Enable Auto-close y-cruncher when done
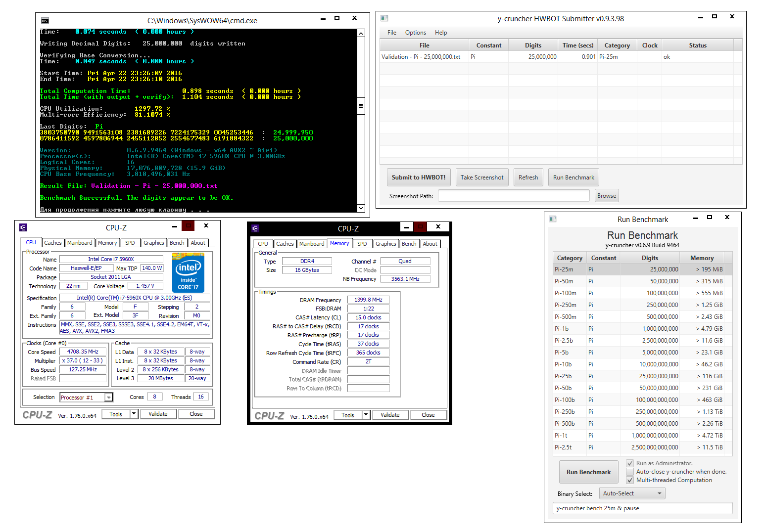The height and width of the screenshot is (532, 765). coord(630,472)
